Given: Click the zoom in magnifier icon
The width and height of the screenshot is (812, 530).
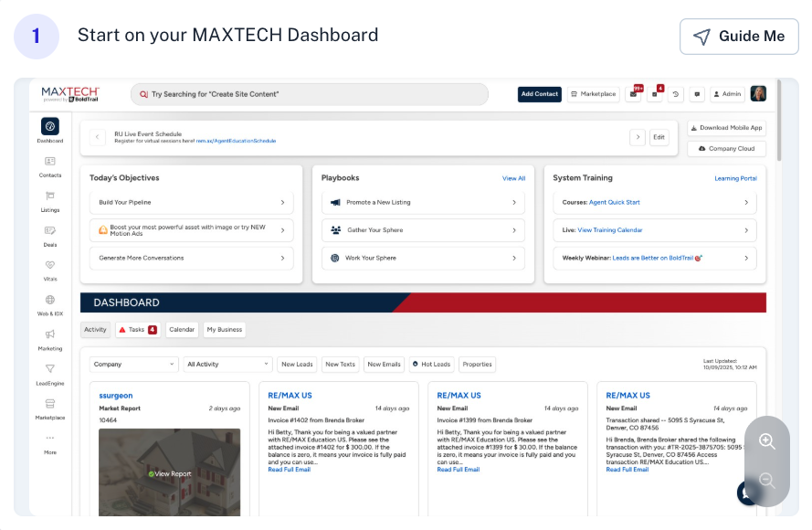Looking at the screenshot, I should tap(767, 441).
